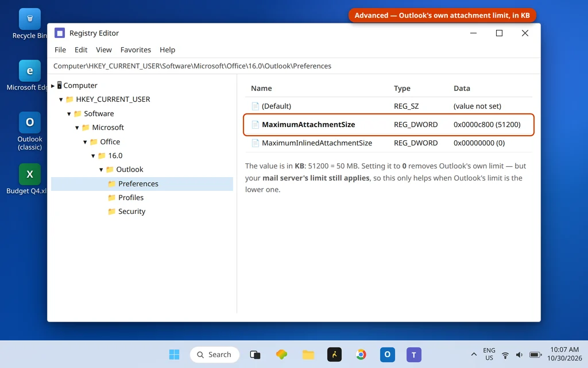This screenshot has width=588, height=368.
Task: Click the 16.0 folder icon
Action: tap(102, 155)
